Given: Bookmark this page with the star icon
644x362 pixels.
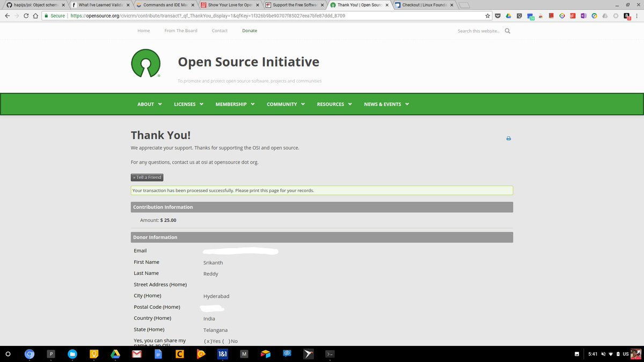Looking at the screenshot, I should tap(487, 16).
